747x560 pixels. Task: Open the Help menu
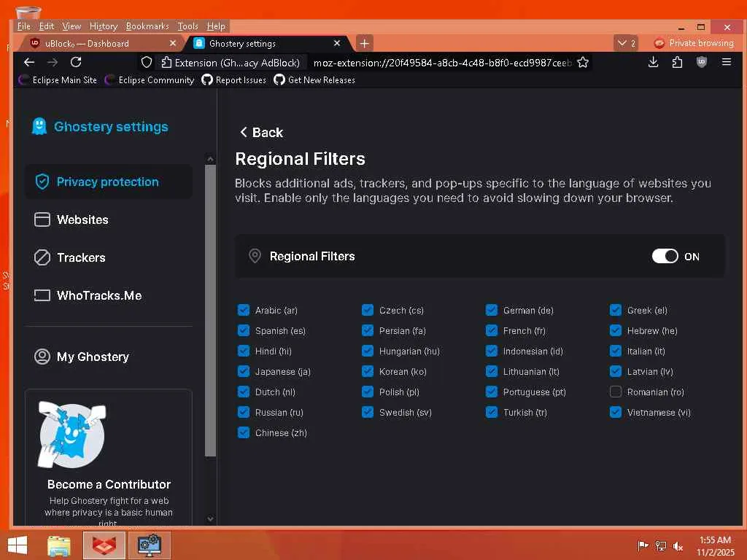(x=216, y=26)
